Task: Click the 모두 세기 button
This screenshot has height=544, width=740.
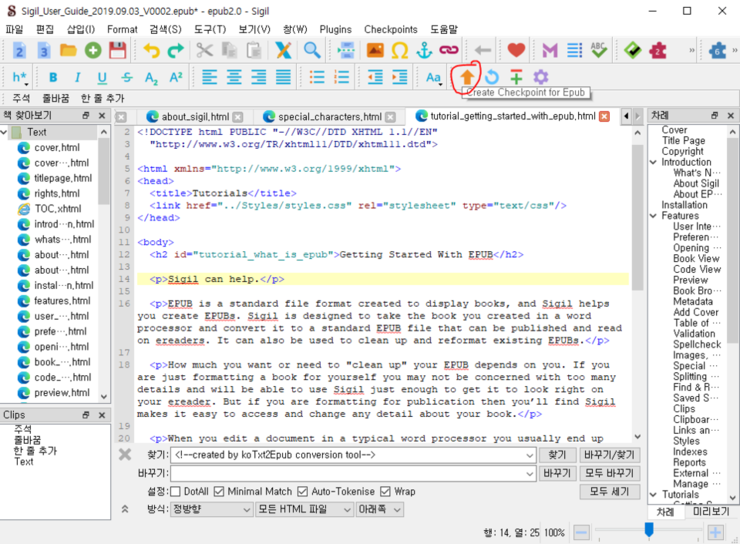Action: (609, 492)
